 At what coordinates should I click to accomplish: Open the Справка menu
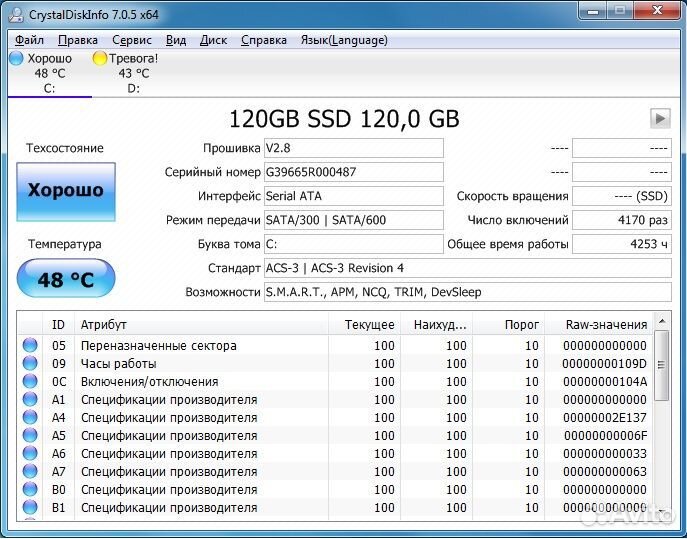point(264,40)
